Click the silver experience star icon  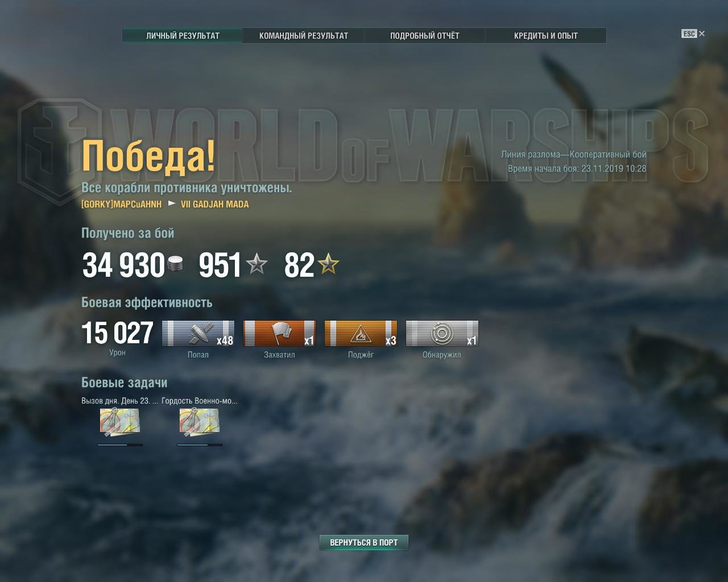(x=257, y=264)
